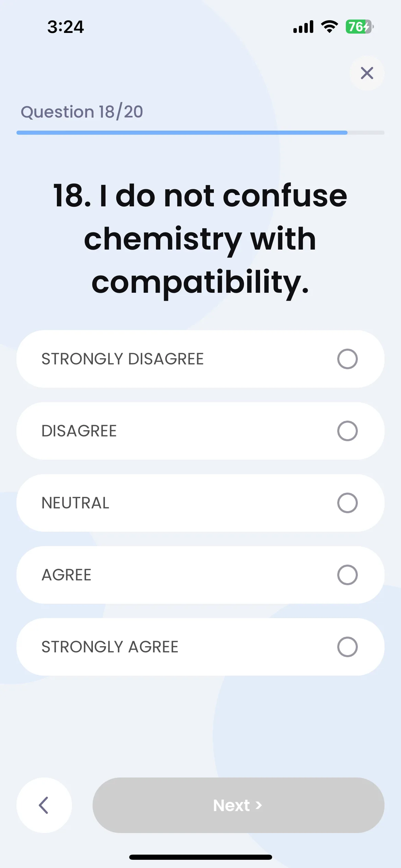The image size is (401, 868).
Task: Click the quiz progress bar
Action: tap(200, 133)
